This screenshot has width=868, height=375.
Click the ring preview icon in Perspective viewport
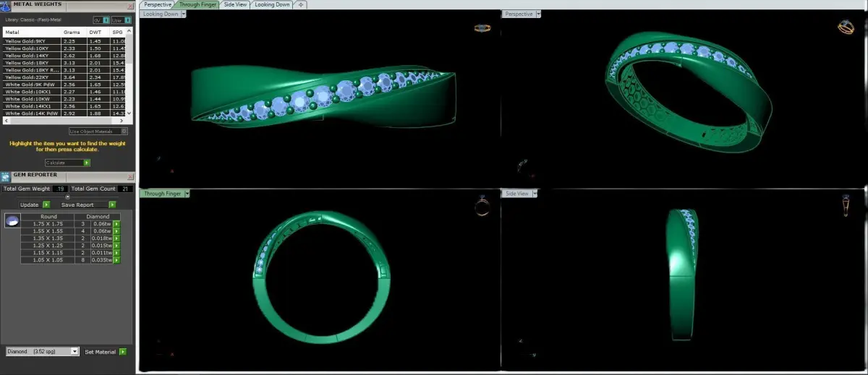pos(846,27)
